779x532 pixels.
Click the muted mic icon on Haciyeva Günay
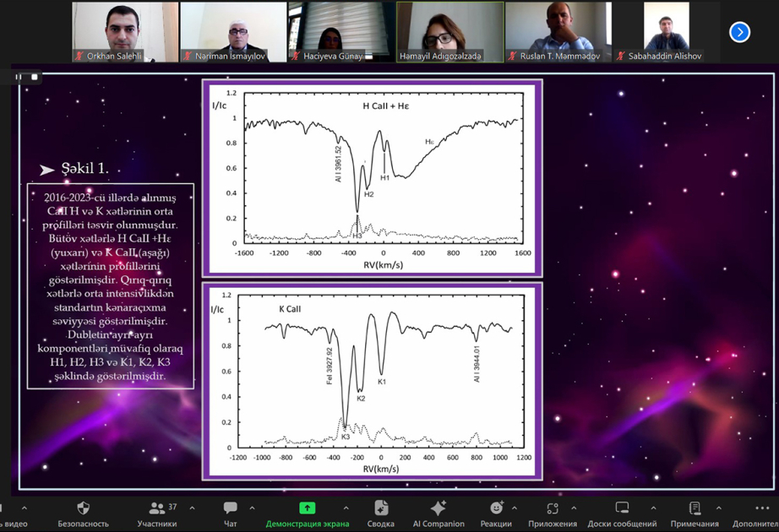point(296,56)
